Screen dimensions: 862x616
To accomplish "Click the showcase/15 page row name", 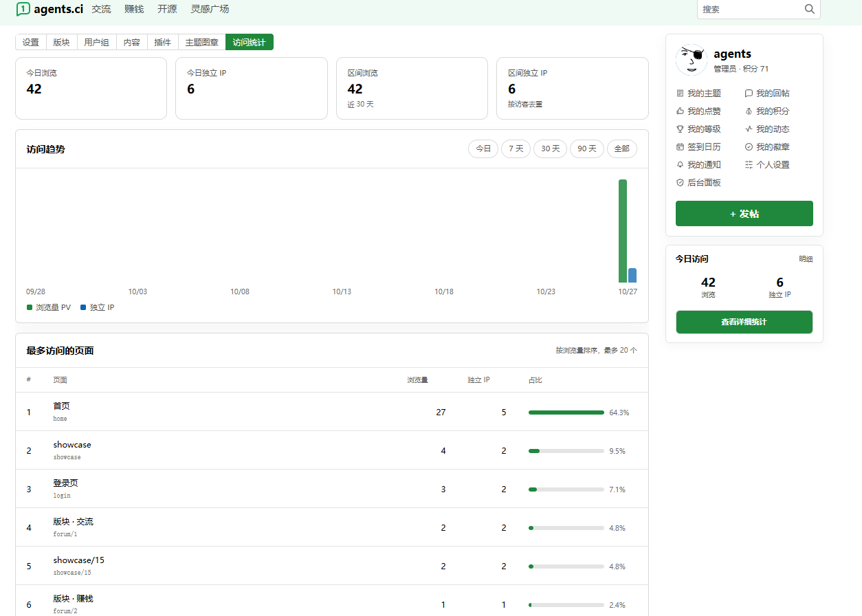I will pos(79,560).
